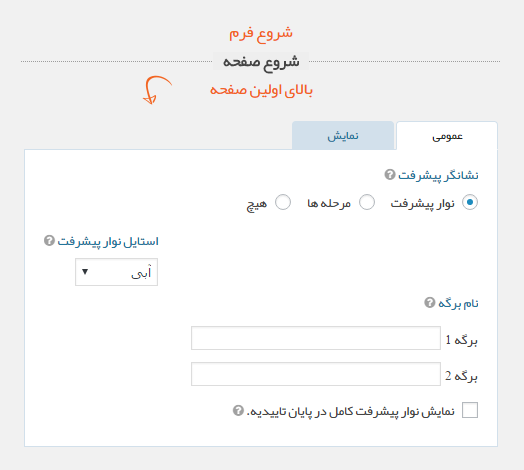Click the مرحله ها option label text
Image resolution: width=524 pixels, height=470 pixels.
329,203
